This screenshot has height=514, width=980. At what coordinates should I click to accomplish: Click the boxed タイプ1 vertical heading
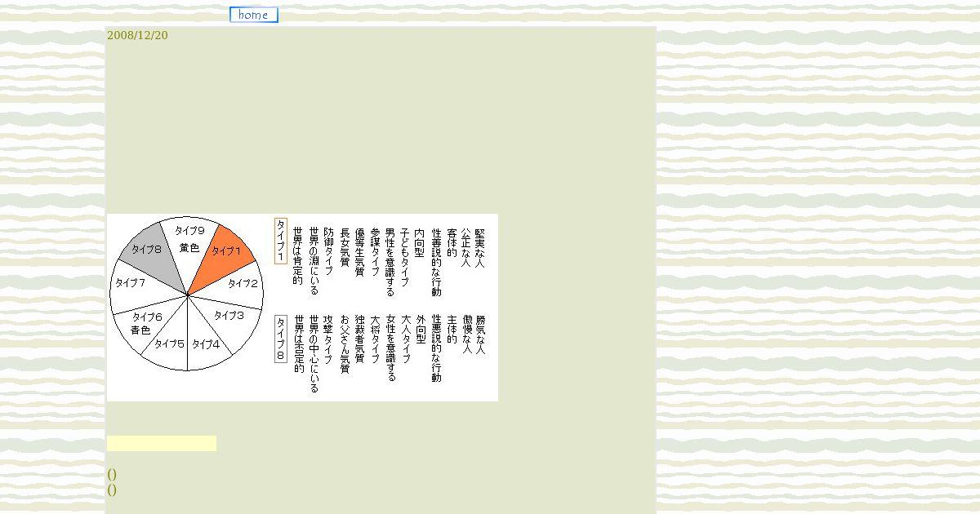coord(281,241)
